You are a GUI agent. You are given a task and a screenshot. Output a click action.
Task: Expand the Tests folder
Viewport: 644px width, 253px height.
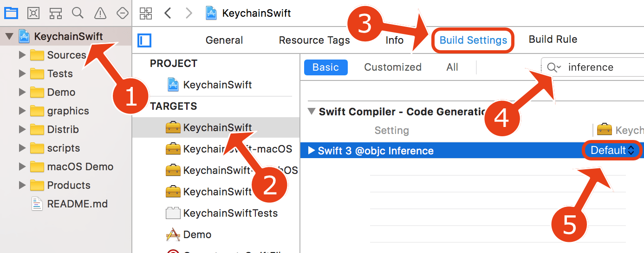22,73
